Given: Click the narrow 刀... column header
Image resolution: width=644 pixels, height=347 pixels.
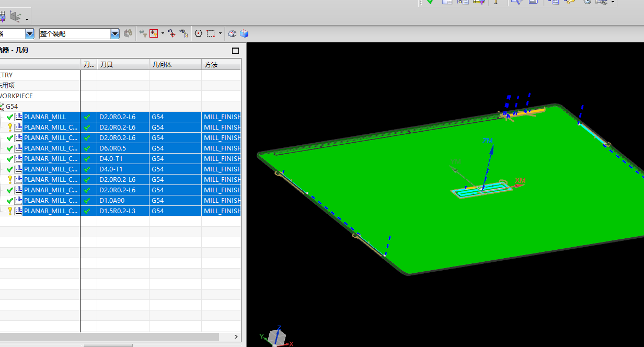Looking at the screenshot, I should click(x=88, y=64).
